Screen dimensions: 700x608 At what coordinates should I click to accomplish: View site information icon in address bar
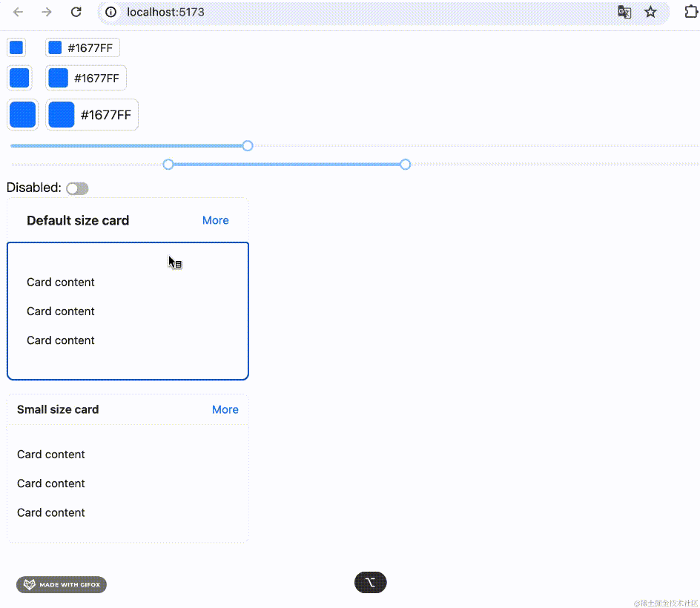coord(110,12)
